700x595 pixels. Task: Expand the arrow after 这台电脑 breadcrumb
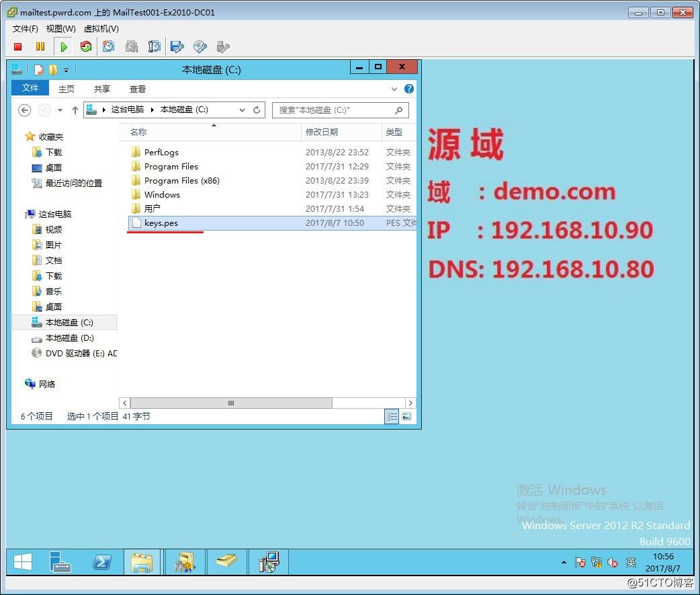pyautogui.click(x=152, y=110)
